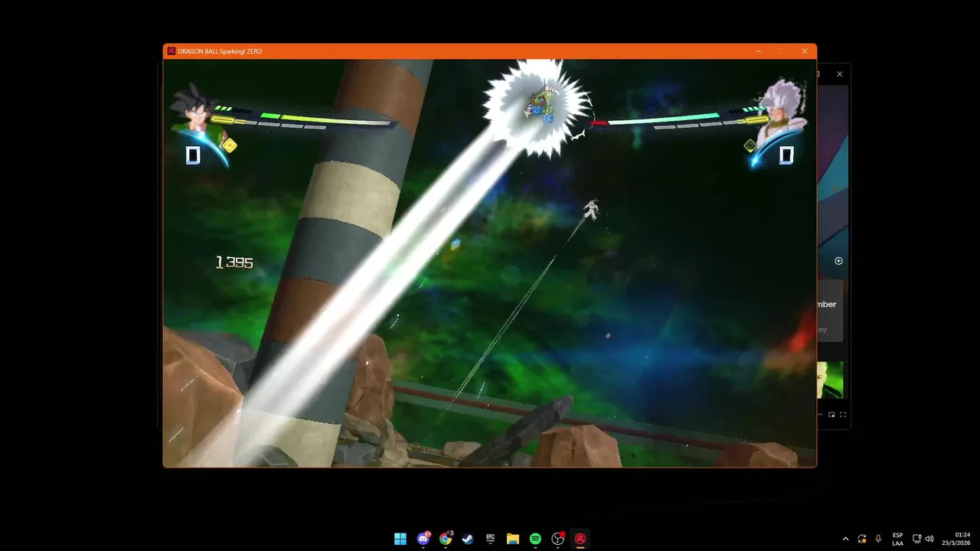Click the sync update tray icon
Viewport: 980px width, 551px height.
tap(862, 539)
